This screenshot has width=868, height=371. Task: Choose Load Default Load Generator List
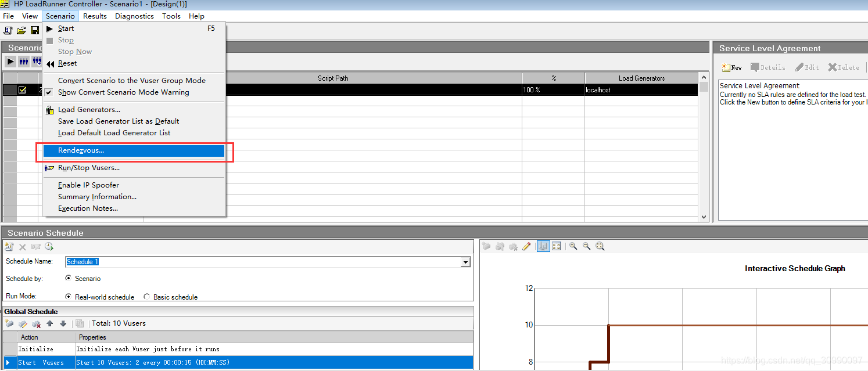click(x=134, y=132)
